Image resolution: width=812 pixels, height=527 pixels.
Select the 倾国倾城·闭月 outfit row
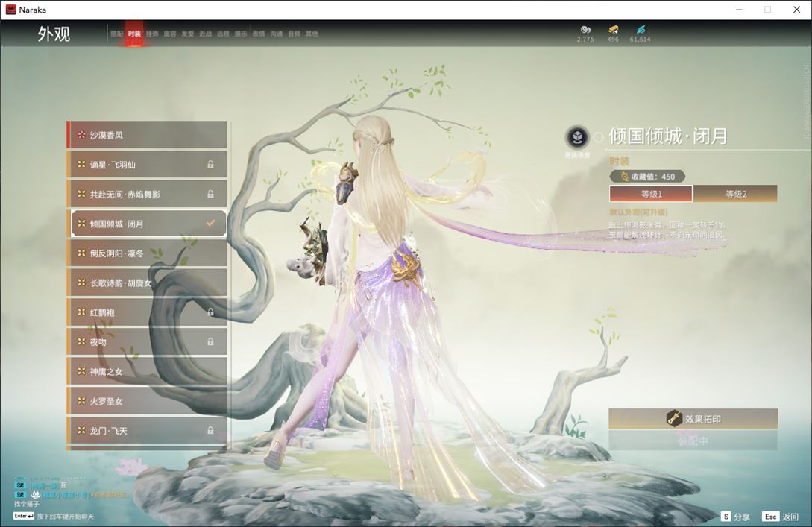[147, 223]
